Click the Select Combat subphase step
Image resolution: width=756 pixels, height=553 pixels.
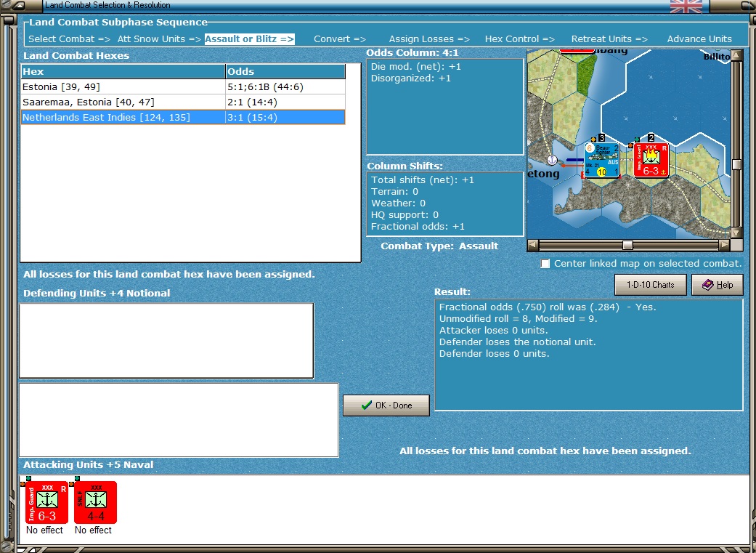(69, 39)
